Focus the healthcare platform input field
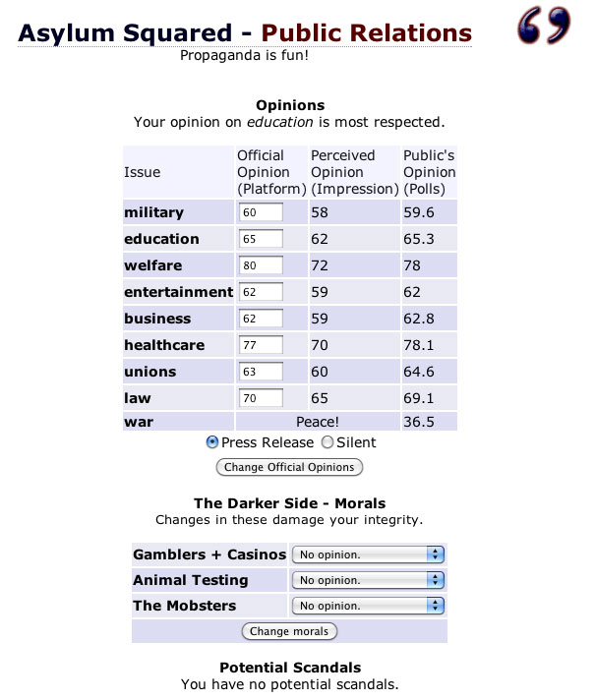 point(261,345)
